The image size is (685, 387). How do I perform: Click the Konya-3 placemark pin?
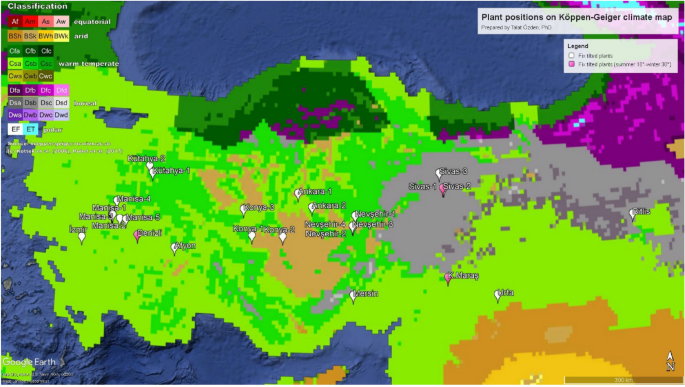[244, 211]
